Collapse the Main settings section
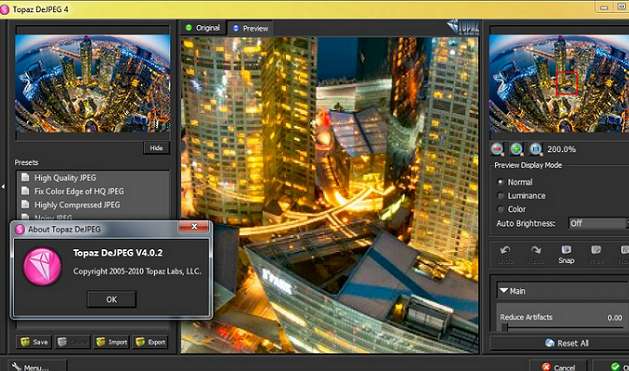This screenshot has width=629, height=371. (x=503, y=290)
